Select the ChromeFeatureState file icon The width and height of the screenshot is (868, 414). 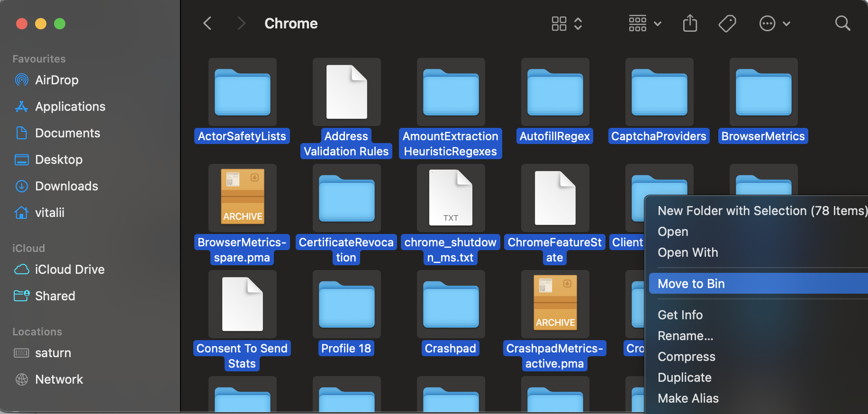coord(555,198)
